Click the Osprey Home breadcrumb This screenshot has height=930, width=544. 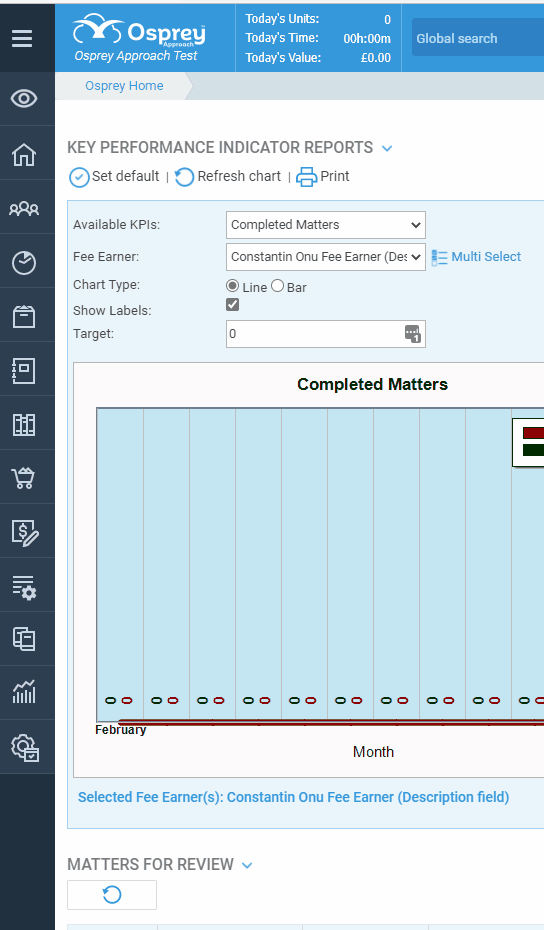(124, 86)
